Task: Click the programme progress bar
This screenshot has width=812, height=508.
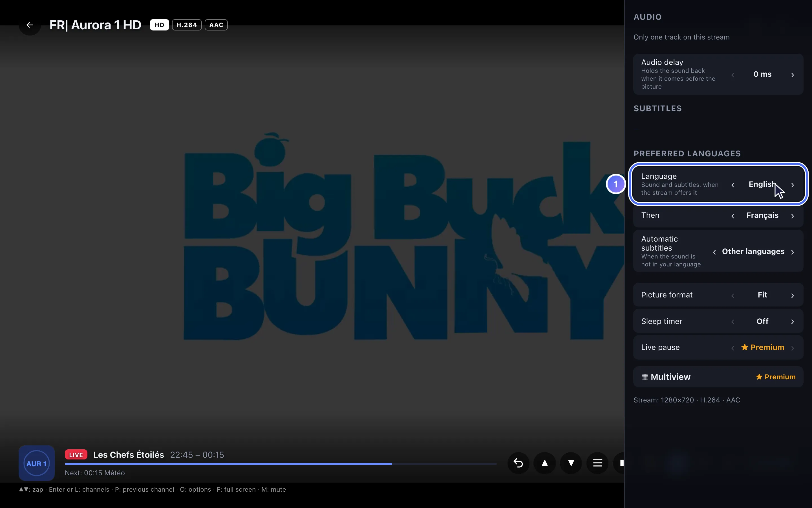Action: click(x=281, y=464)
